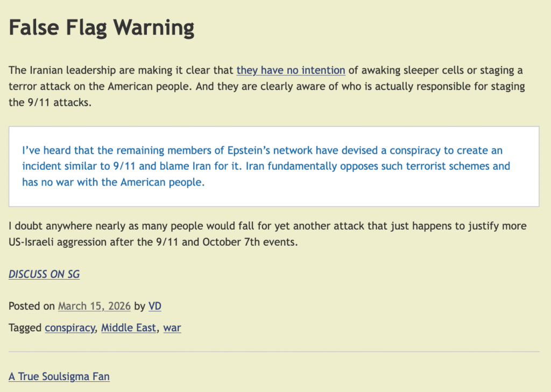
Task: Go to "A True Soulsigma Fan" post
Action: point(59,376)
